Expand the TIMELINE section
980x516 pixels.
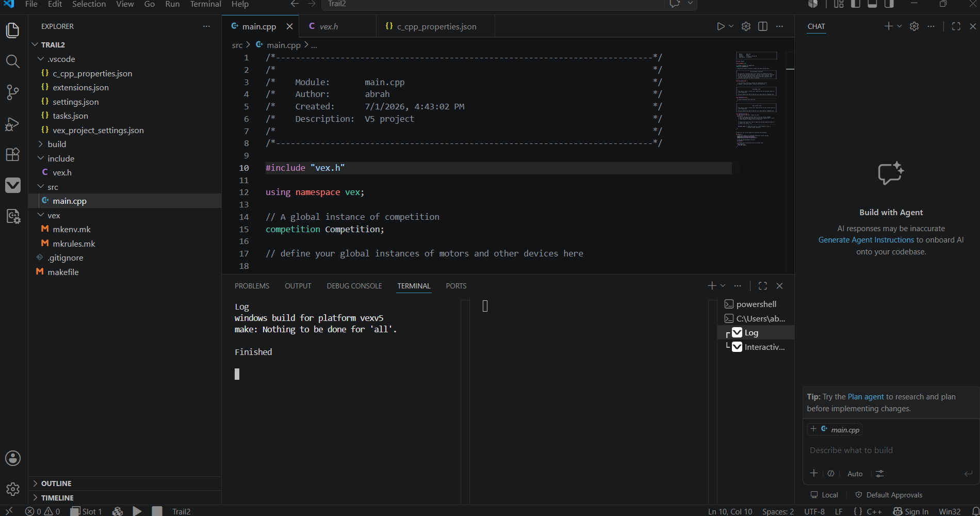57,498
